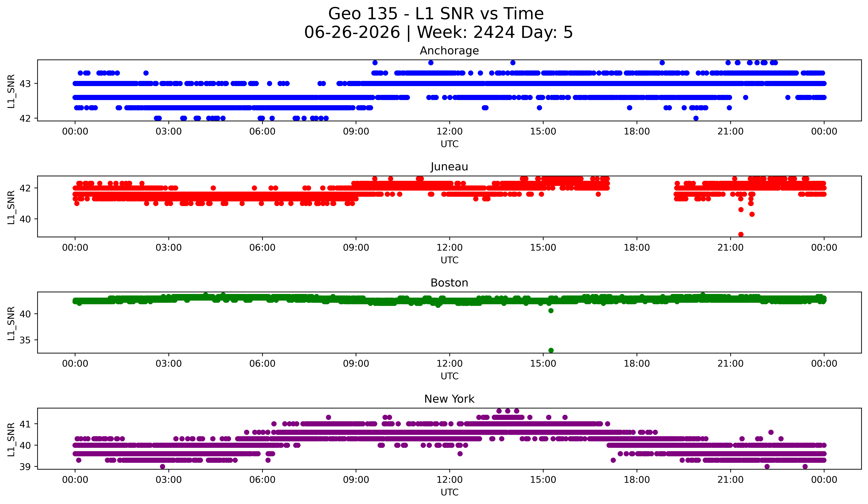868x504 pixels.
Task: Click the 03:00 tick label under Anchorage
Action: point(169,131)
